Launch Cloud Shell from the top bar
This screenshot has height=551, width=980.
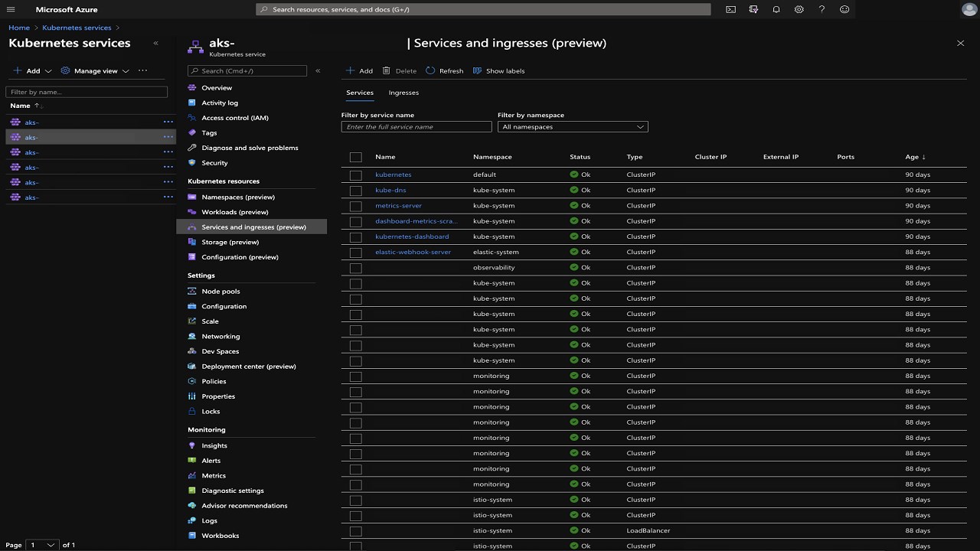tap(730, 9)
